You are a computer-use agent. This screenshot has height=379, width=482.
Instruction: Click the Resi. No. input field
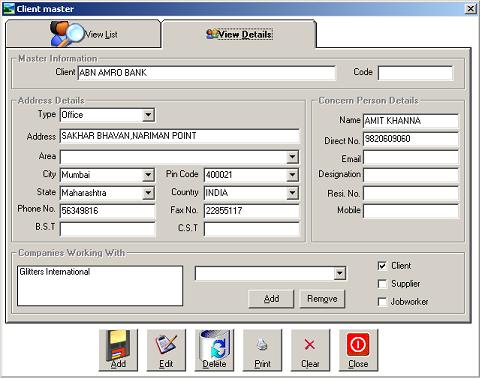411,193
